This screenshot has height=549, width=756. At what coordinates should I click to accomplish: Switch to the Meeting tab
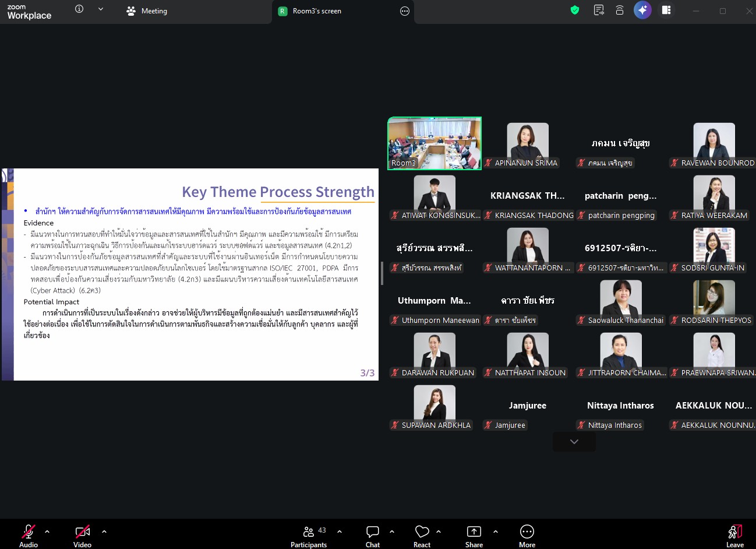(x=147, y=11)
